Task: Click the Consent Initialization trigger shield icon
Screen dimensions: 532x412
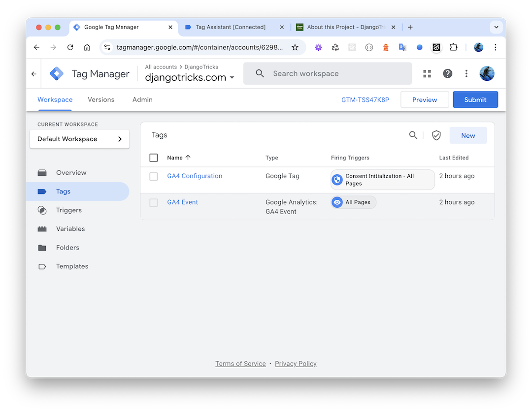Action: 337,180
